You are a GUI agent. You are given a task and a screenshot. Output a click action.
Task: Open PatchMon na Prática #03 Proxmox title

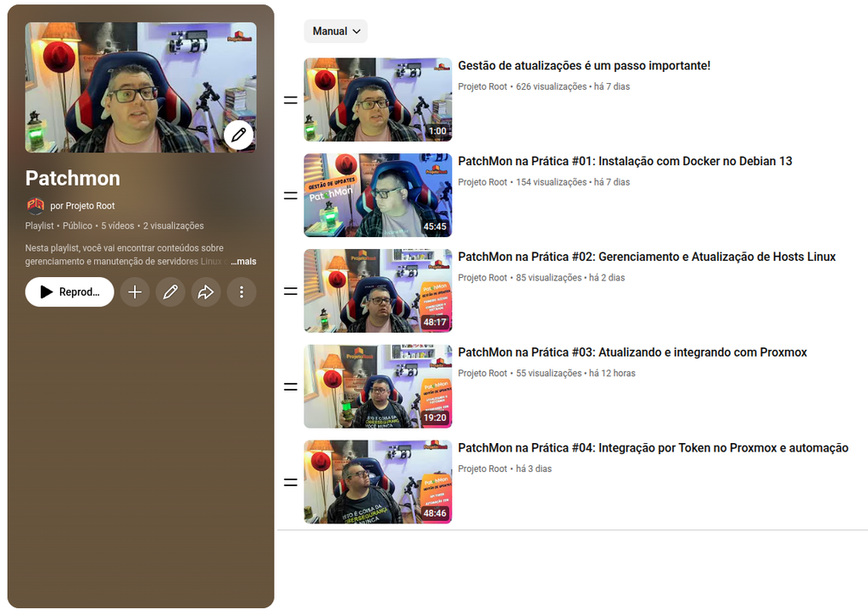pos(632,353)
